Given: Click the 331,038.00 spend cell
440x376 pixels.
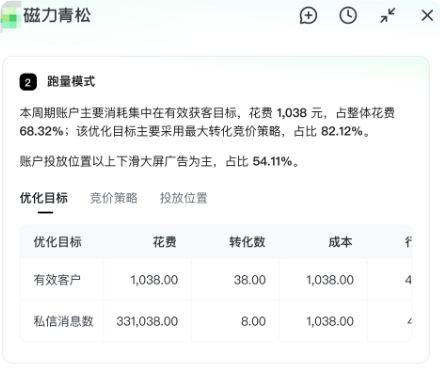Looking at the screenshot, I should (147, 321).
